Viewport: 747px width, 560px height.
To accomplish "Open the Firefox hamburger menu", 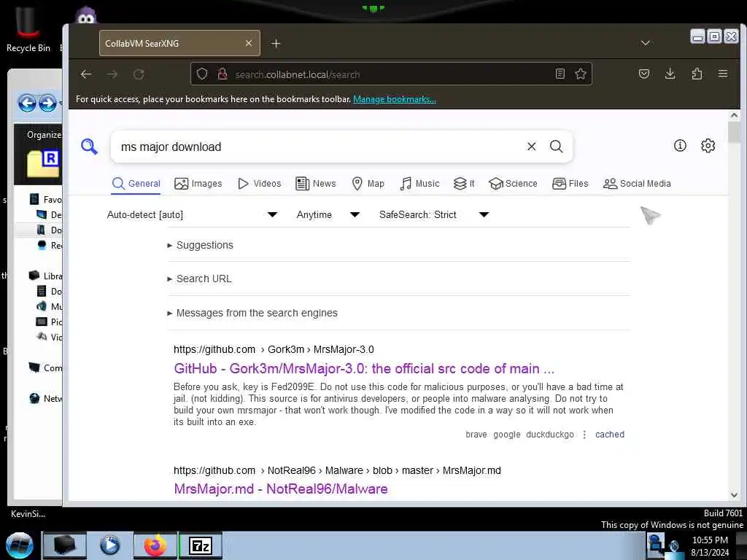I will pyautogui.click(x=723, y=74).
